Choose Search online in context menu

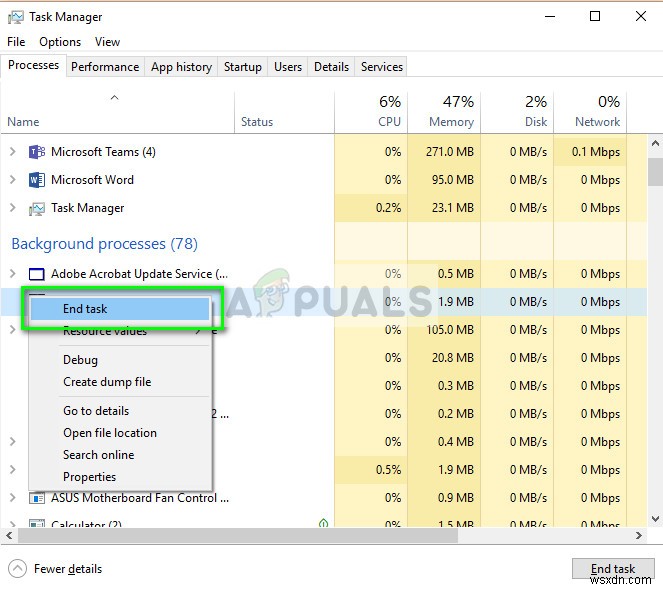point(120,455)
